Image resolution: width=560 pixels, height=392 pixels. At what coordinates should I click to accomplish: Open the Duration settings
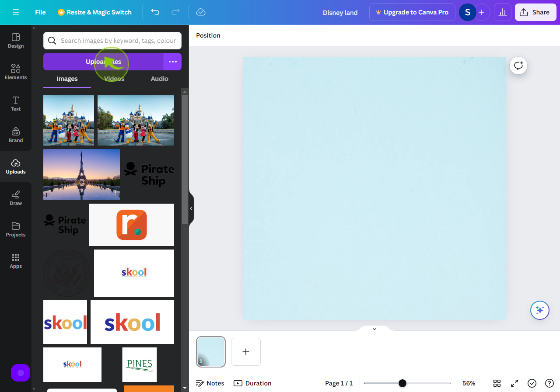point(252,383)
